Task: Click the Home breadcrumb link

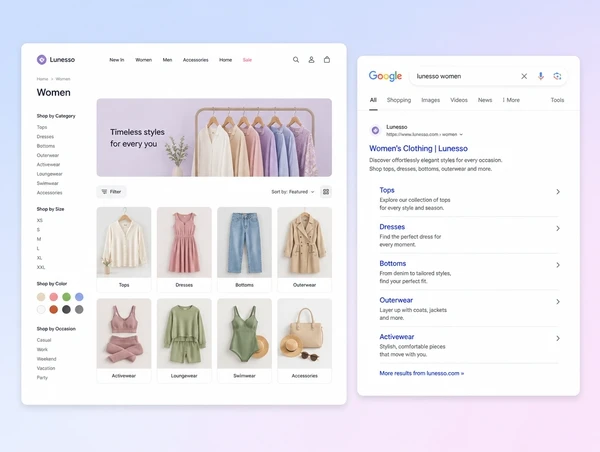Action: (x=42, y=79)
